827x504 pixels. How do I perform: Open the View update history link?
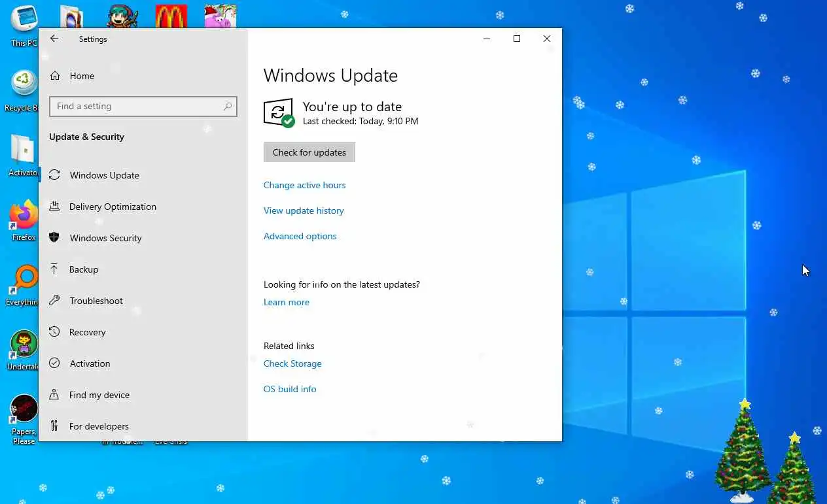click(x=304, y=210)
